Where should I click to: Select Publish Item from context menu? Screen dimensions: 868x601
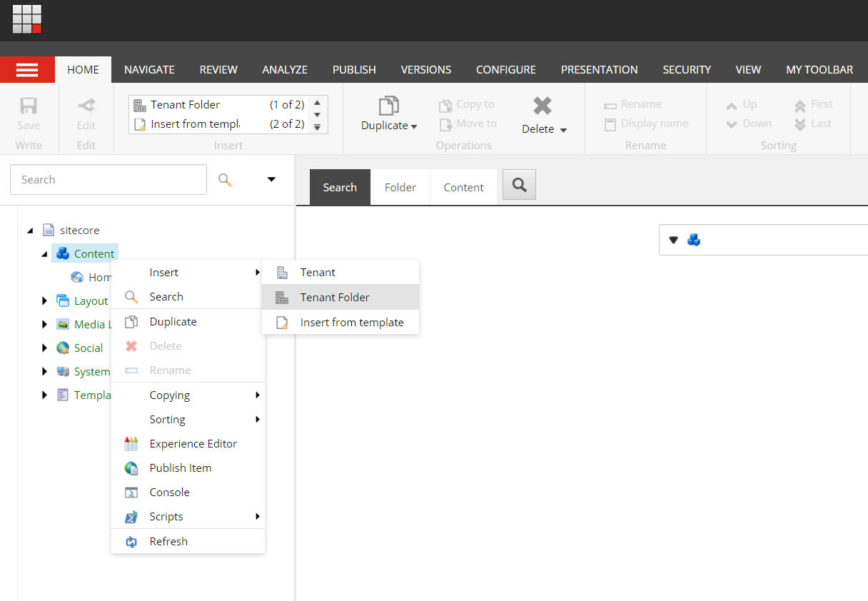180,468
